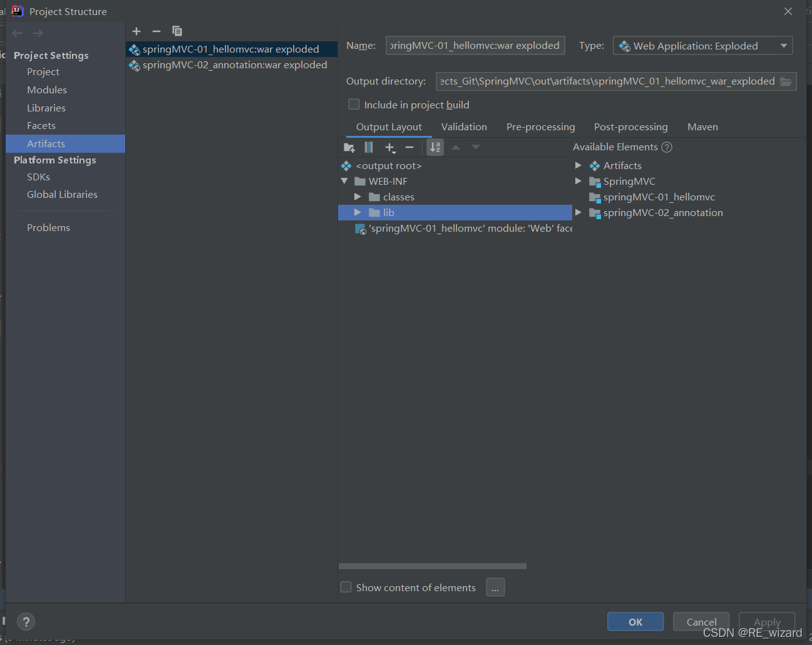Select 'springMVC-01_hellomvc' module Web facet row

pyautogui.click(x=463, y=228)
